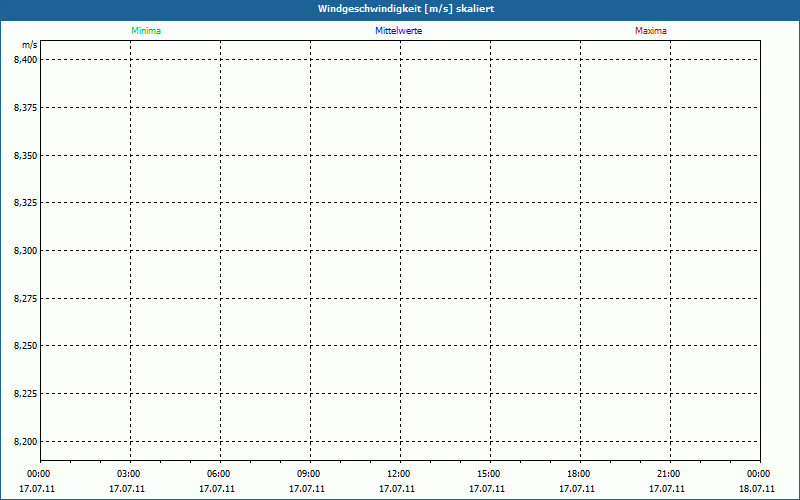Click the 21:00 time axis label
The height and width of the screenshot is (500, 800).
coord(669,474)
